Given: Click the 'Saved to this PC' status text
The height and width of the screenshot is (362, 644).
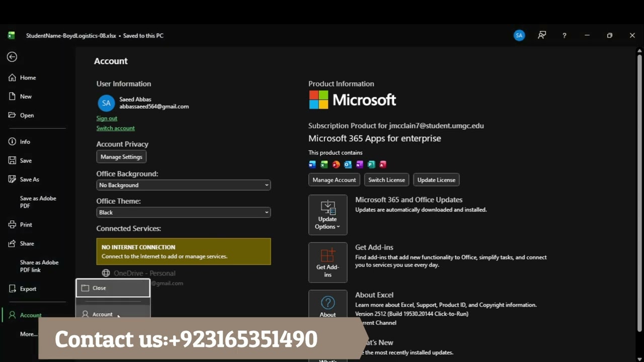Looking at the screenshot, I should point(143,36).
